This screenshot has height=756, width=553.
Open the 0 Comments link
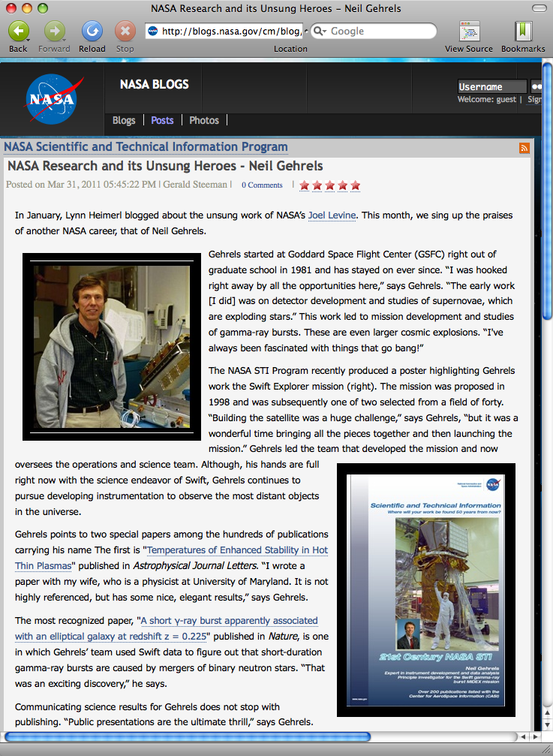(x=262, y=185)
